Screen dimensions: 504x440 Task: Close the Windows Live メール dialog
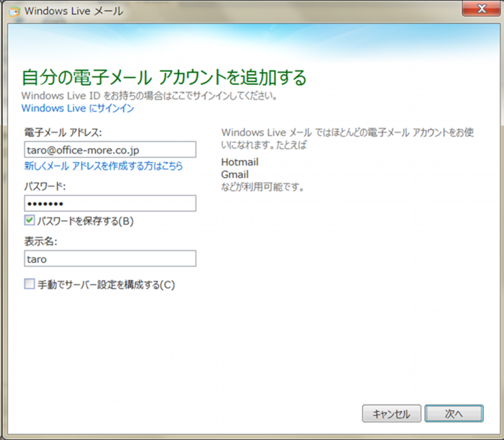[481, 9]
